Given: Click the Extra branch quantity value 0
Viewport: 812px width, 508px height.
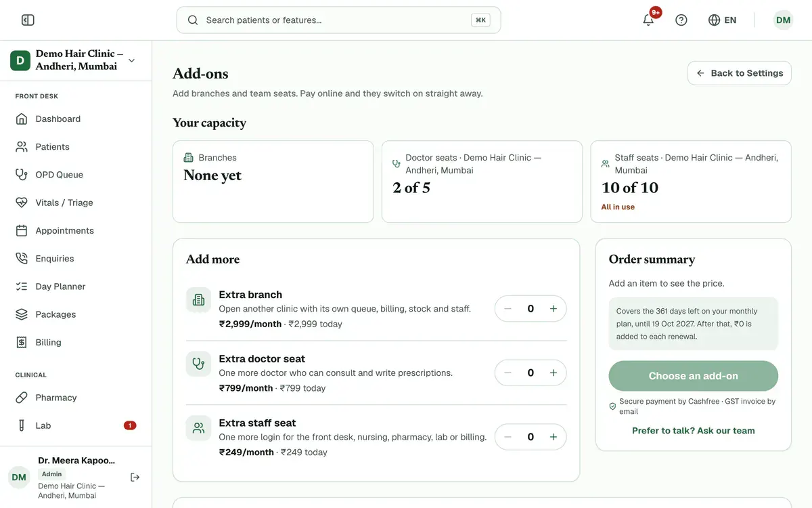Looking at the screenshot, I should tap(531, 309).
